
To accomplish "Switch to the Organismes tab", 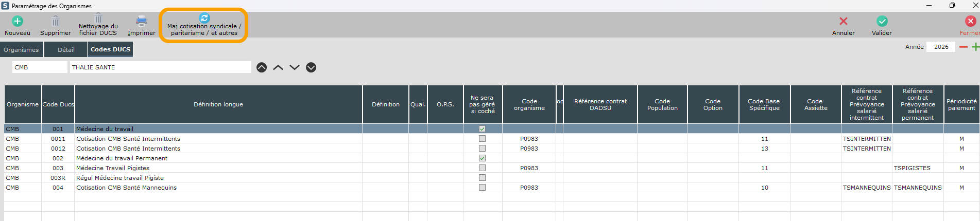I will [x=21, y=50].
